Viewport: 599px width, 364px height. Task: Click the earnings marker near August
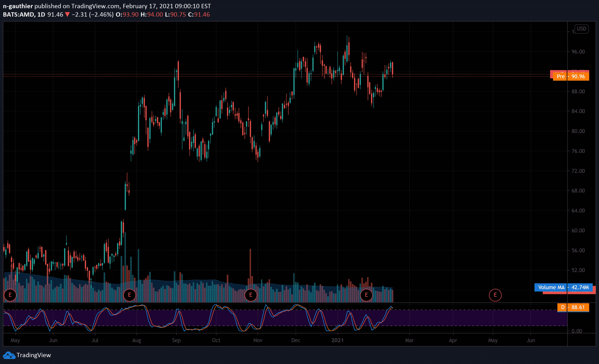tap(130, 295)
